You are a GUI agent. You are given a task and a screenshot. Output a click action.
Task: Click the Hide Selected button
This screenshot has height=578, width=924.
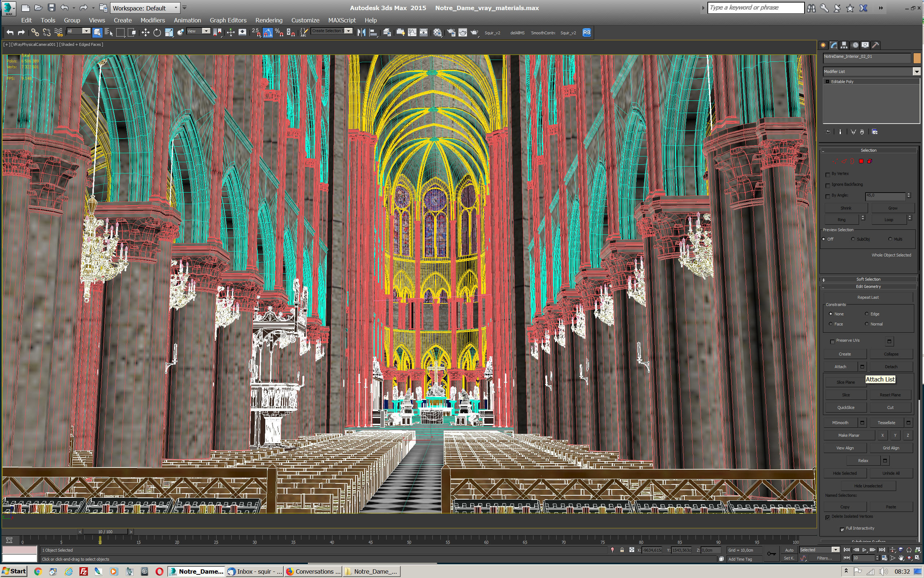(845, 474)
